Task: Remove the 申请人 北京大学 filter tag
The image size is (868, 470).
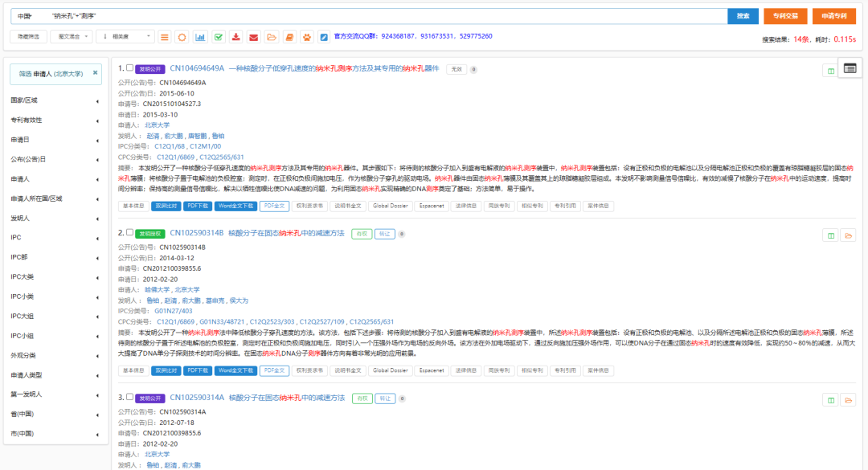Action: point(95,72)
